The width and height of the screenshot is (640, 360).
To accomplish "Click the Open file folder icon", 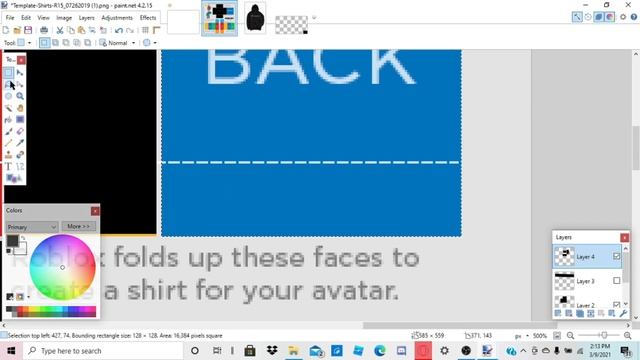I will pos(17,30).
